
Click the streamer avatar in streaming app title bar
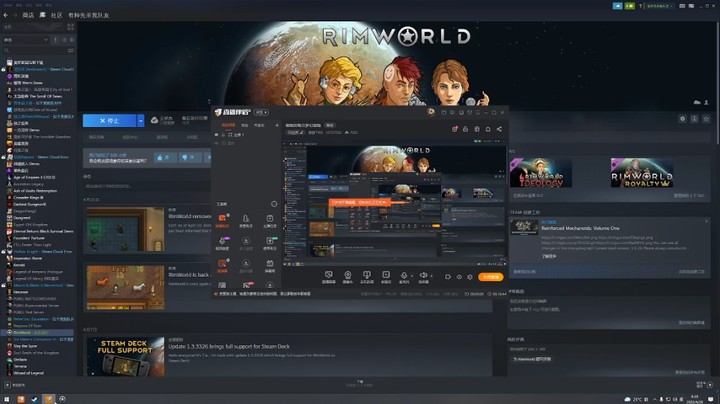click(431, 112)
